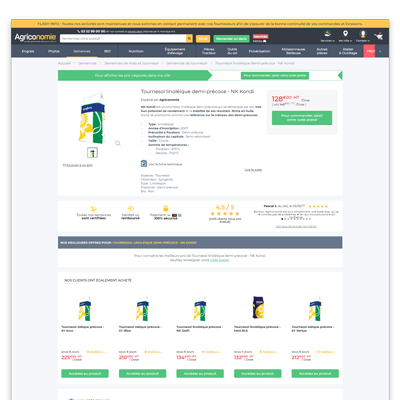Image resolution: width=400 pixels, height=400 pixels.
Task: Click the yellow search magnifier button
Action: point(189,39)
